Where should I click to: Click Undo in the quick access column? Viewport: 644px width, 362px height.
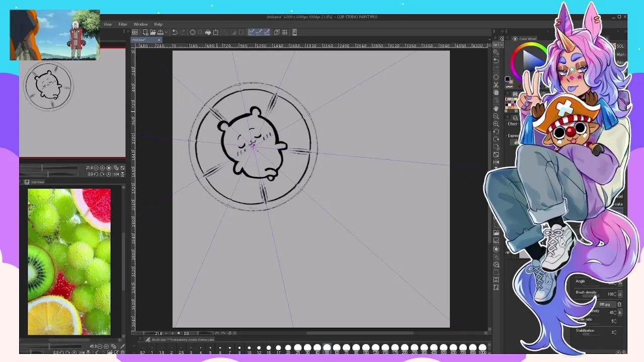pos(496,60)
